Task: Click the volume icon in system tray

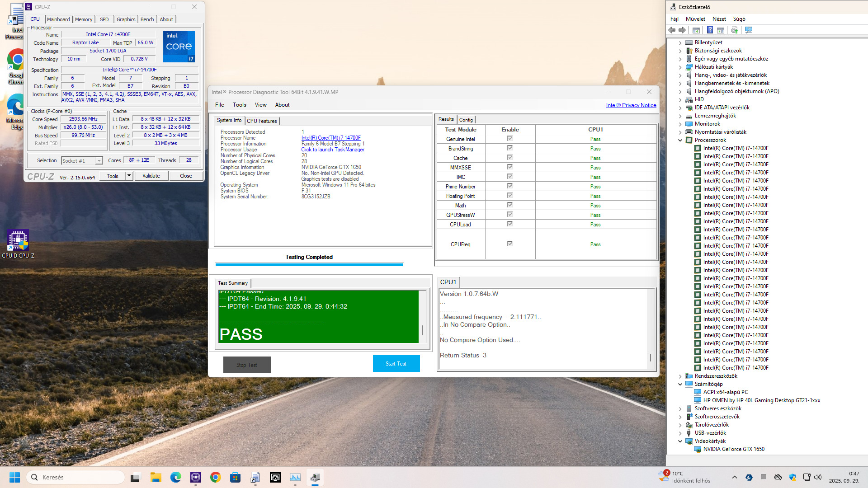Action: click(817, 477)
